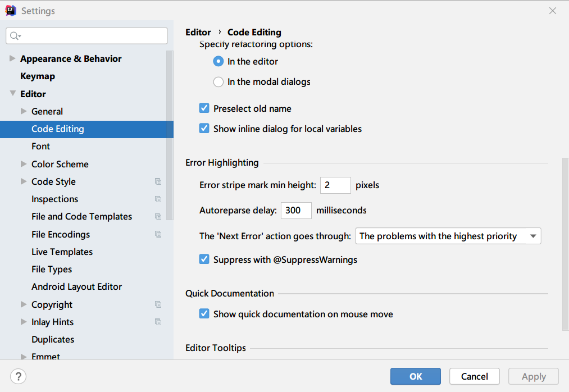Uncheck the Preselect old name checkbox

(204, 108)
